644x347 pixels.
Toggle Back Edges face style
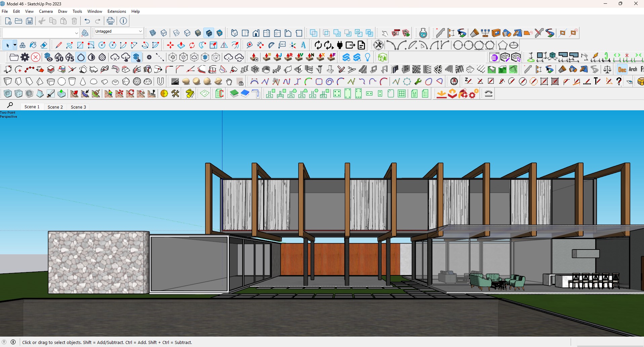[164, 33]
